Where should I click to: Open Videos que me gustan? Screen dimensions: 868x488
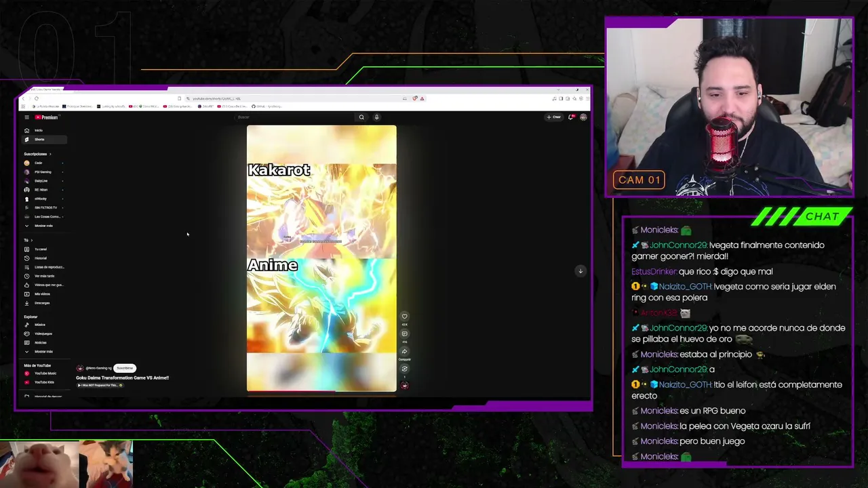coord(44,285)
